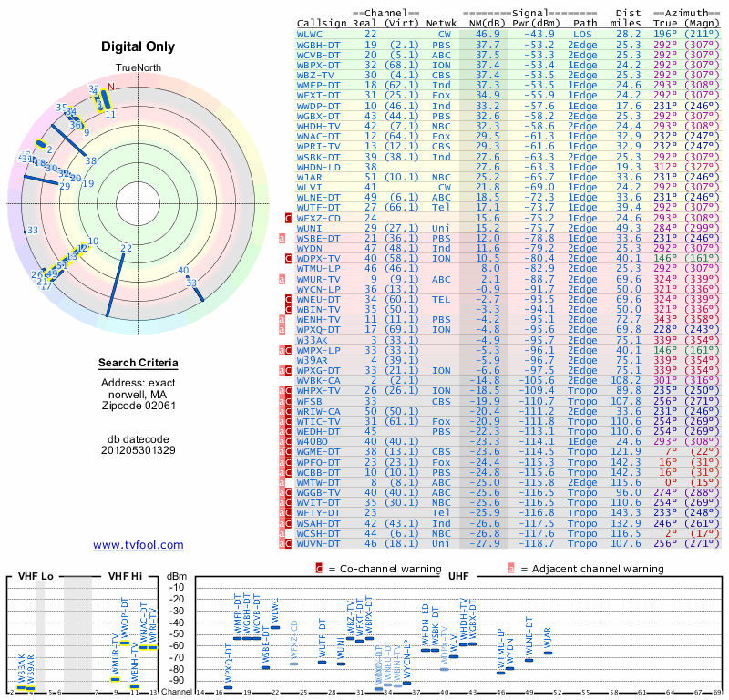Click the WPXQ-DT label in the UHF chart
The image size is (729, 700).
229,664
